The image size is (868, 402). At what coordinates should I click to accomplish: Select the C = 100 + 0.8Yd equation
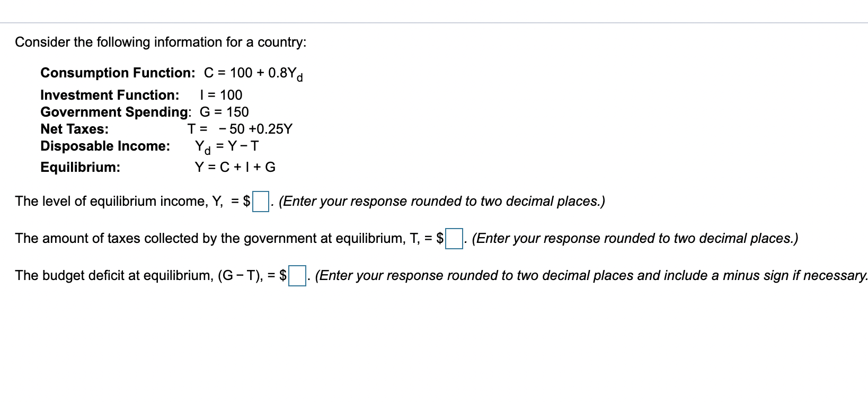tap(252, 74)
